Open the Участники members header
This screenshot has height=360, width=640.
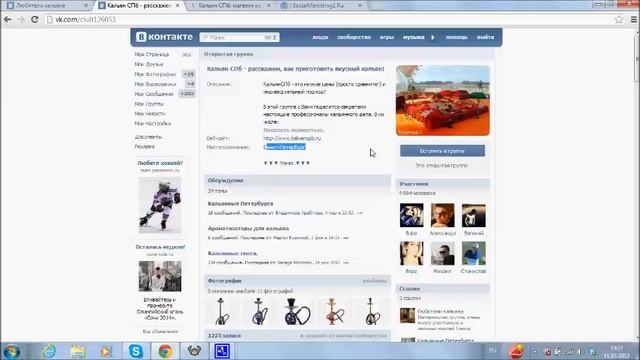(442, 184)
